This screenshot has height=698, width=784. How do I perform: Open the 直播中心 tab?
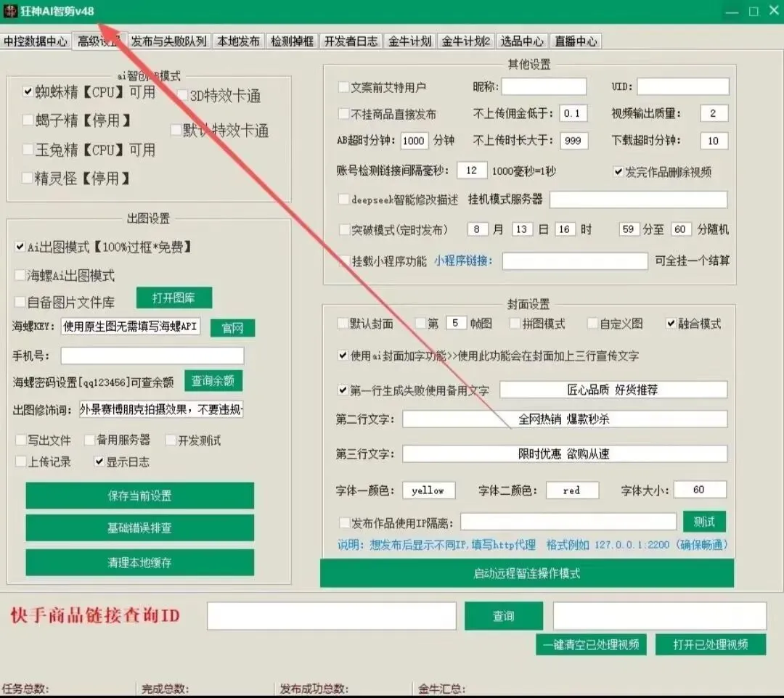(x=576, y=41)
